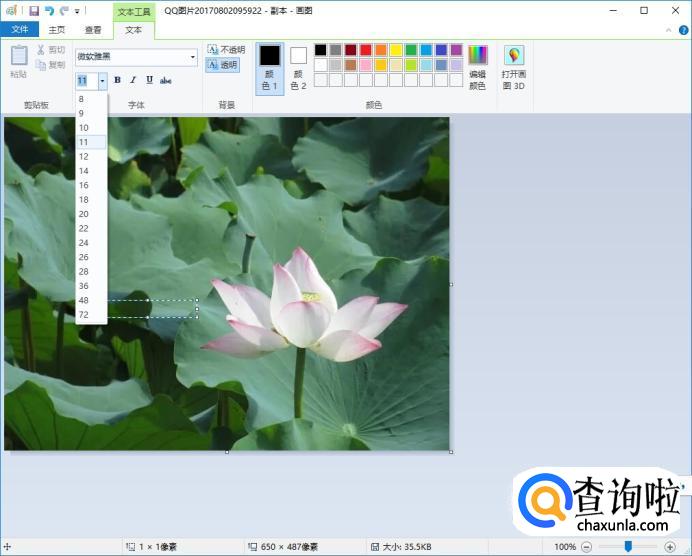Select the 文本 ribbon tab
Viewport: 692px width, 556px height.
[x=133, y=30]
